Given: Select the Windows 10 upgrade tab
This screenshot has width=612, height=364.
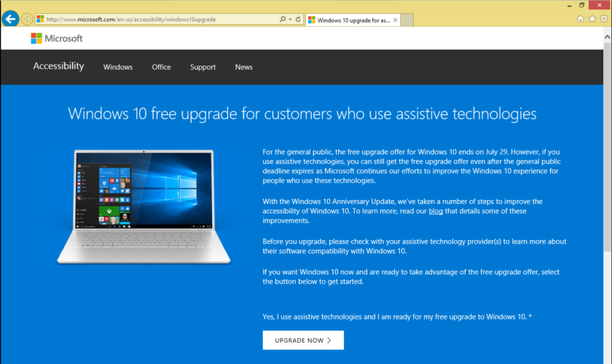Looking at the screenshot, I should tap(353, 20).
